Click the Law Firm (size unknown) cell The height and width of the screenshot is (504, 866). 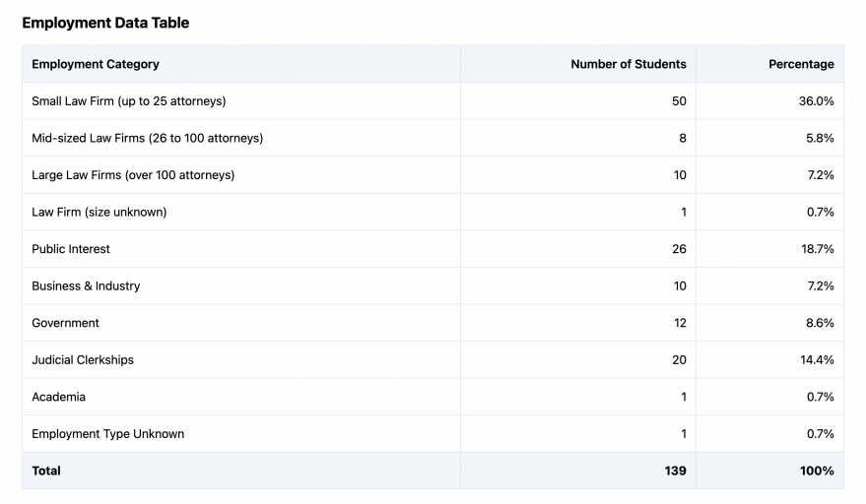[x=100, y=212]
